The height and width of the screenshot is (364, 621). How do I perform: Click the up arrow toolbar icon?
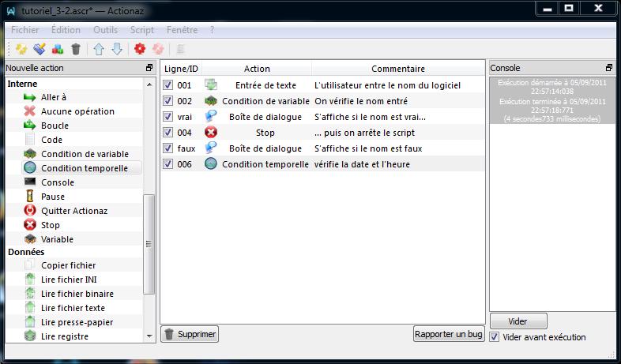pyautogui.click(x=100, y=49)
